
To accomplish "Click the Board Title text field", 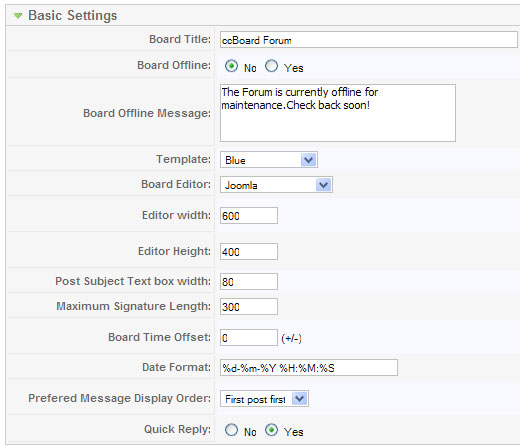I will 369,40.
